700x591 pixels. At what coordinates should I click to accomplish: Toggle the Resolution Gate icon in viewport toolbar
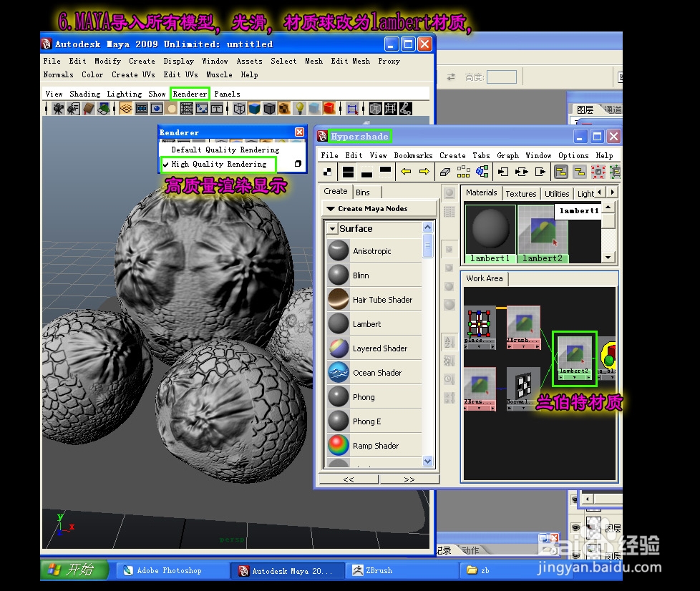(x=157, y=109)
